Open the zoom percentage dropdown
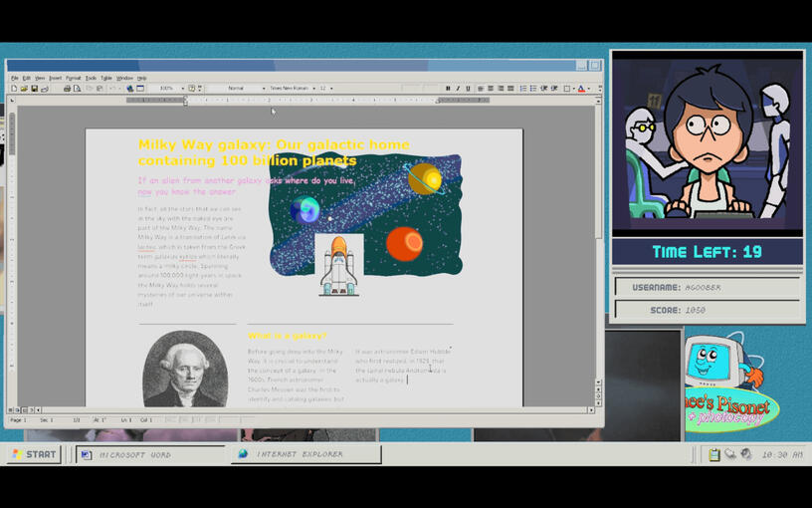Screen dimensions: 812x508 tap(182, 89)
